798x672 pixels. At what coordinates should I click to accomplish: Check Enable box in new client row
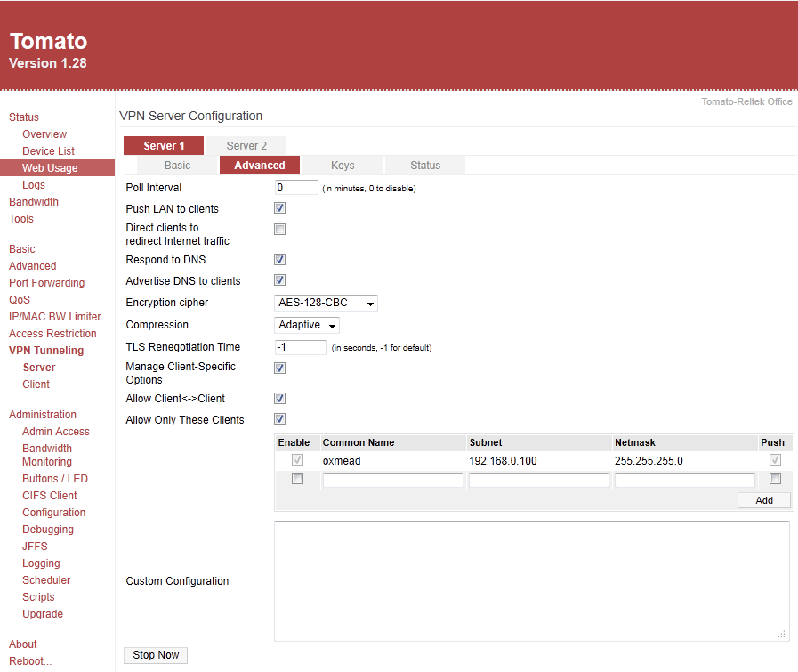coord(297,479)
